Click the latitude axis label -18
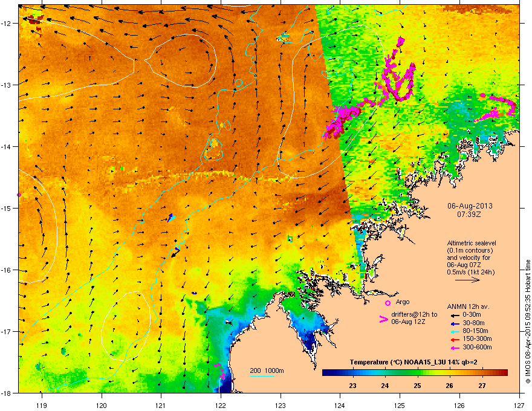Image resolution: width=532 pixels, height=411 pixels. tap(7, 393)
